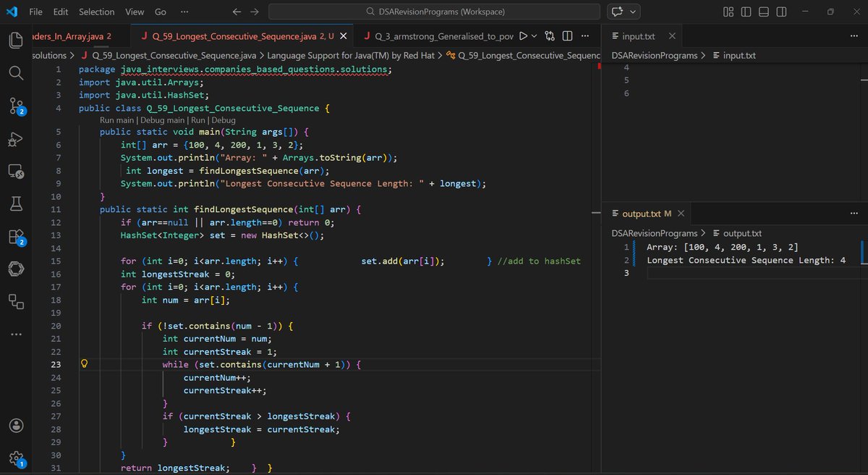Expand the solutions breadcrumb
The height and width of the screenshot is (475, 868).
pos(49,55)
